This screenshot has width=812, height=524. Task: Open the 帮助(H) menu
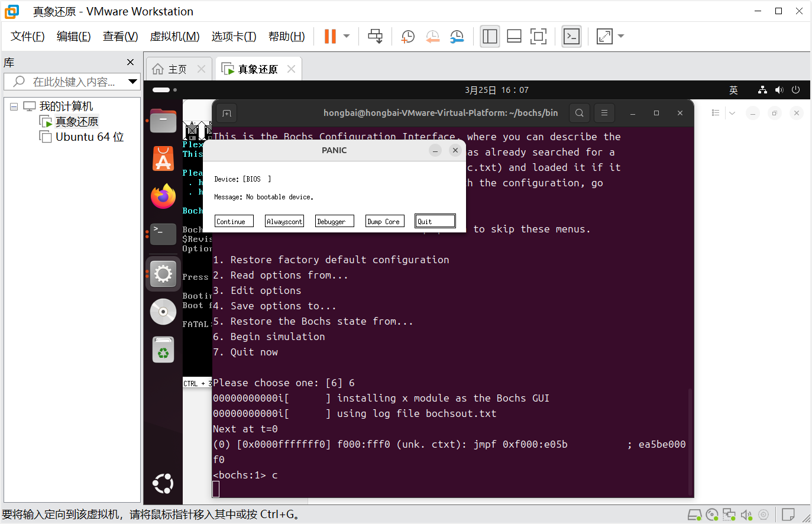click(x=287, y=36)
